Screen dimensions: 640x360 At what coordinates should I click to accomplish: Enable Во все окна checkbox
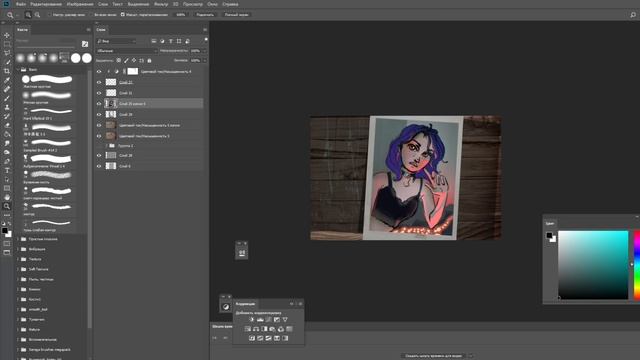point(91,15)
